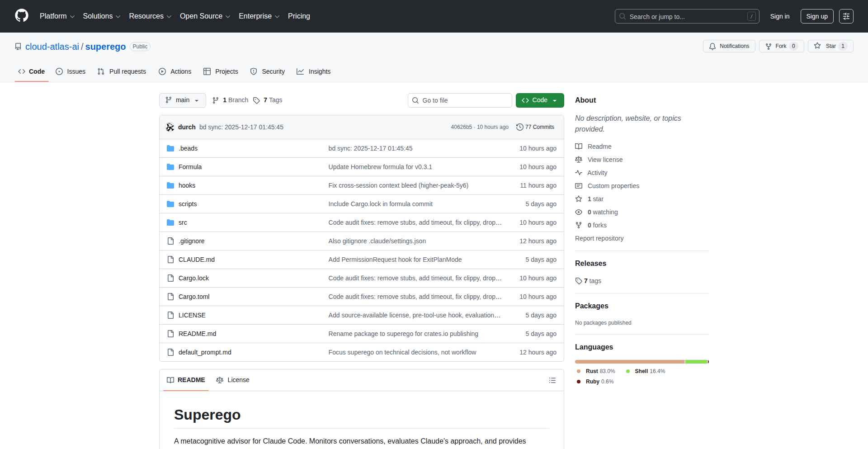Open the src folder
868x449 pixels.
[x=183, y=222]
